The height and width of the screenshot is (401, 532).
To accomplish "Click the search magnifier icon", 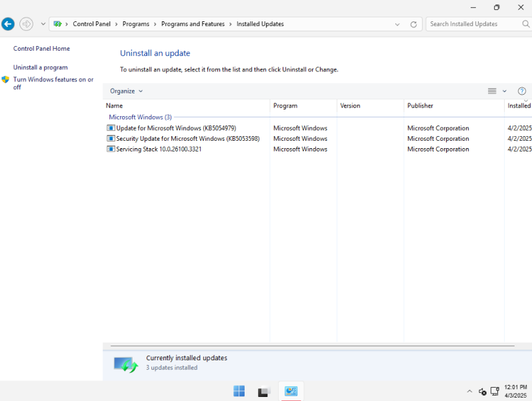I will coord(525,24).
